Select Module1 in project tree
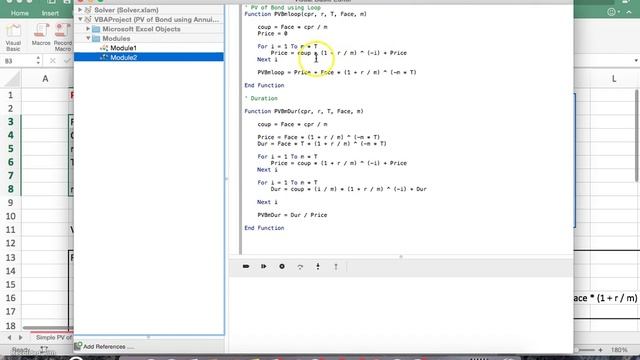640x360 pixels. 123,48
